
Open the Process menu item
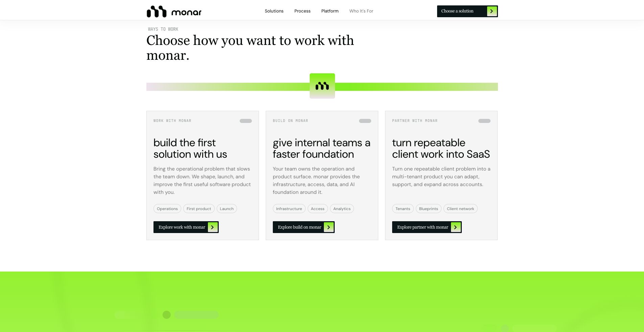coord(303,11)
